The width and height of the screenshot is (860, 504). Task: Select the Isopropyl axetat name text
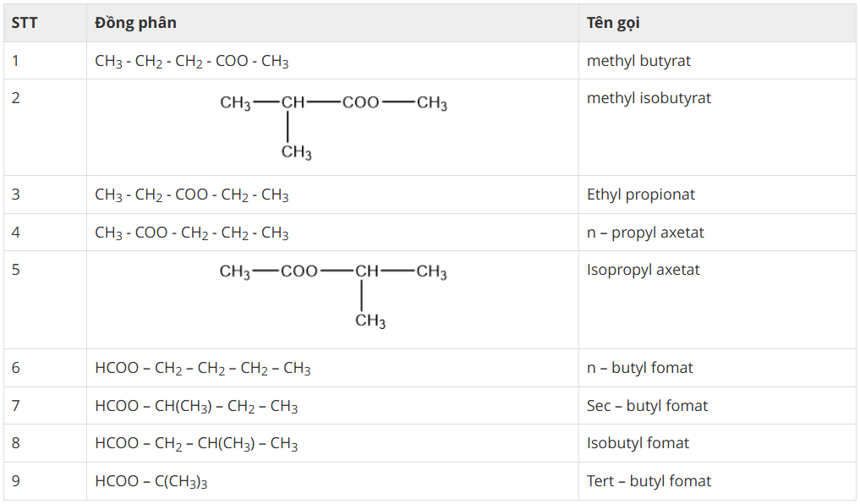coord(643,270)
